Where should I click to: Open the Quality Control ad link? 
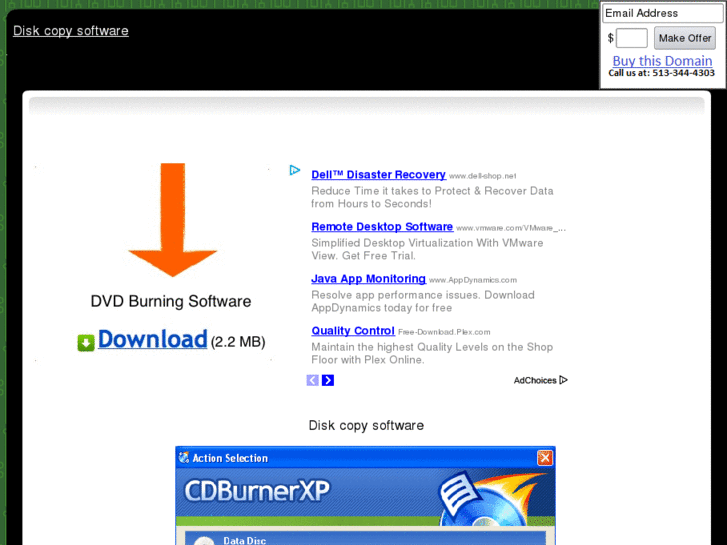(x=353, y=331)
